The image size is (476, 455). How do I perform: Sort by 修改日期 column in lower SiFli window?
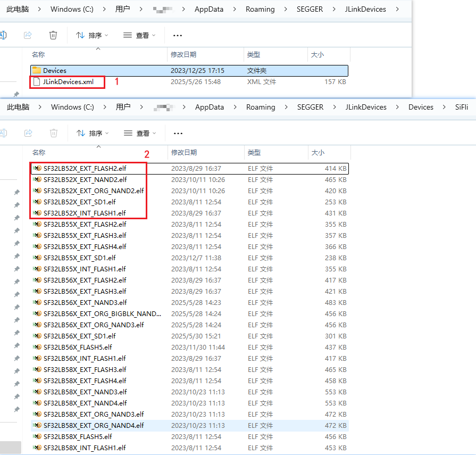[184, 153]
